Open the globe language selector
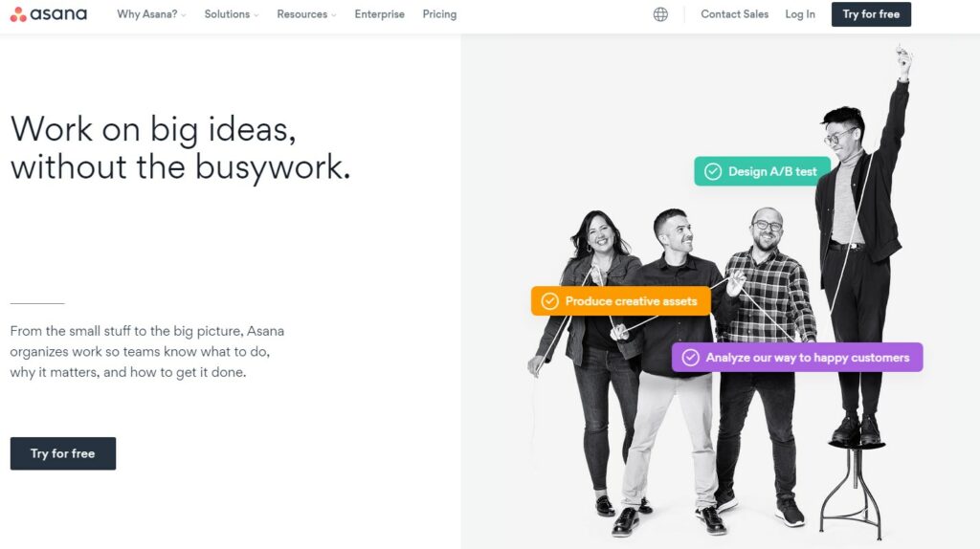Image resolution: width=980 pixels, height=549 pixels. 660,14
